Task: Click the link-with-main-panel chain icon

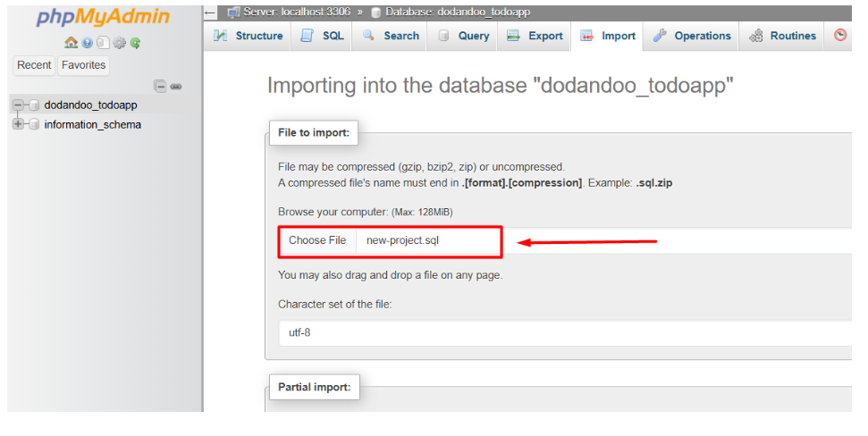Action: click(176, 86)
